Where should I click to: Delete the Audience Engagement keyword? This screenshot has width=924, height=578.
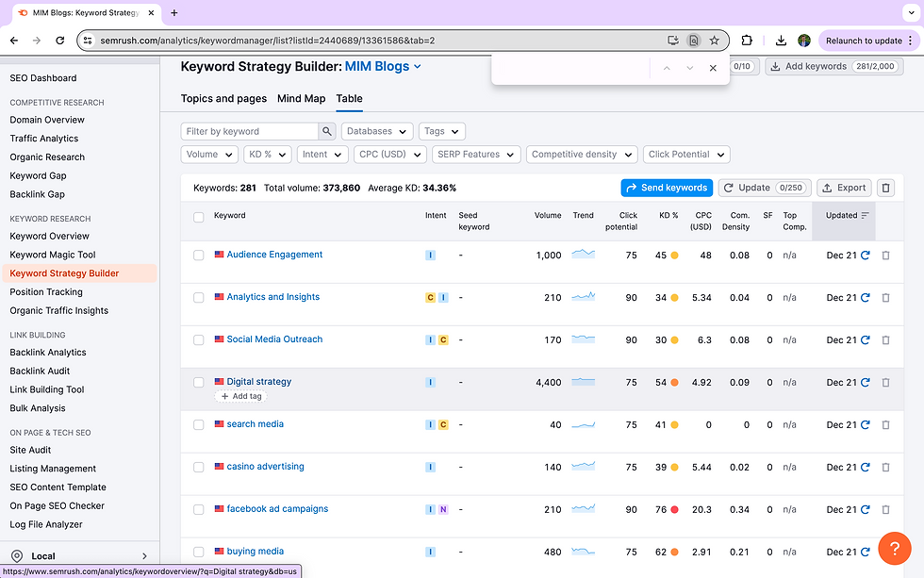click(885, 256)
